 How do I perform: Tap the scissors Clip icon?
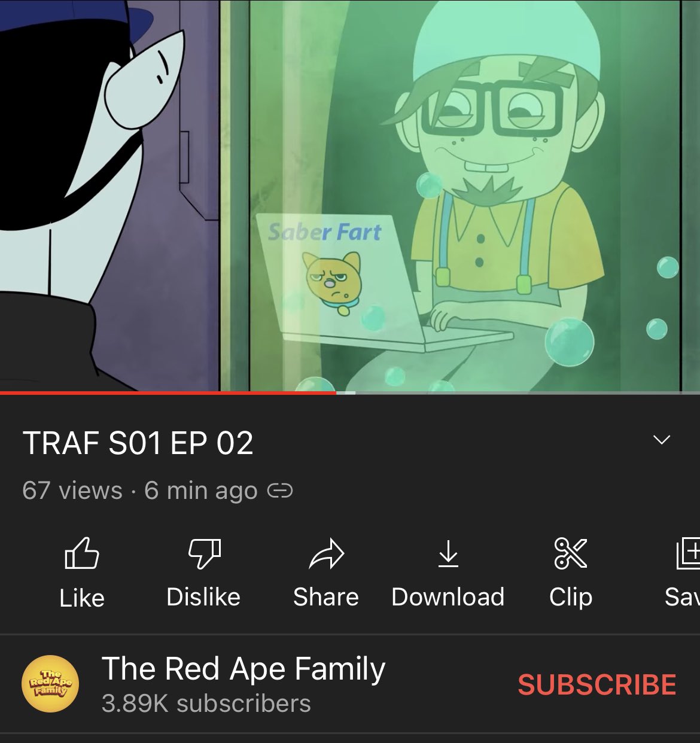571,553
